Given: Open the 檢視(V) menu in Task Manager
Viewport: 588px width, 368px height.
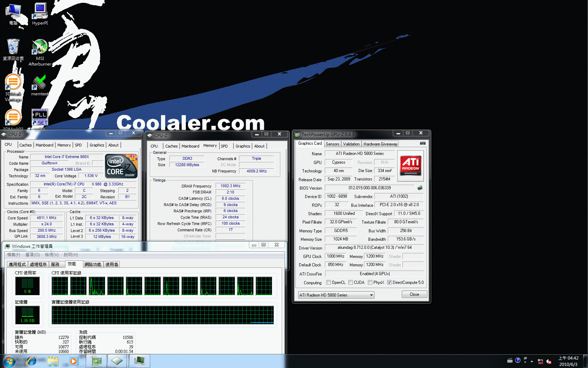Looking at the screenshot, I should click(52, 255).
